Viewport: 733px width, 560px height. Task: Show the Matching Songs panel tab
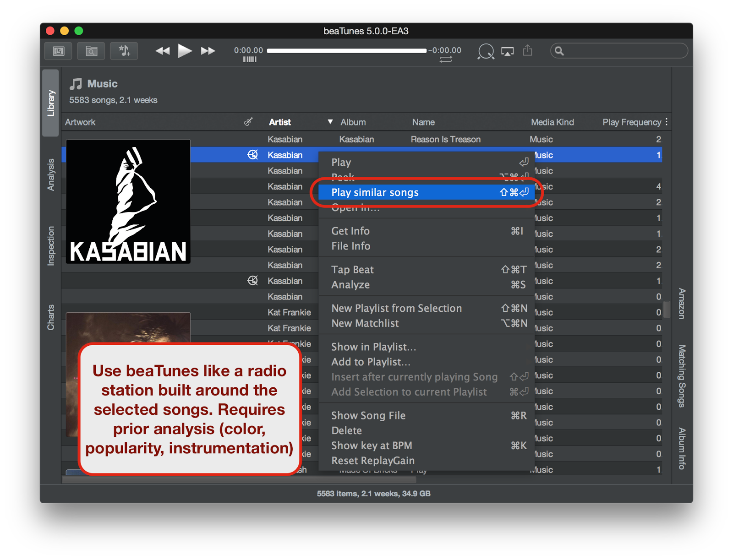click(682, 376)
